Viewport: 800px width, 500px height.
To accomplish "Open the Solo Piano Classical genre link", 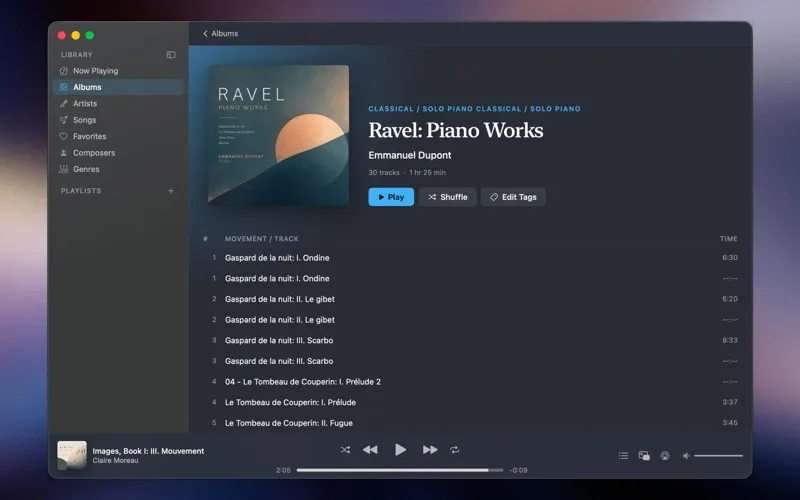I will [472, 109].
